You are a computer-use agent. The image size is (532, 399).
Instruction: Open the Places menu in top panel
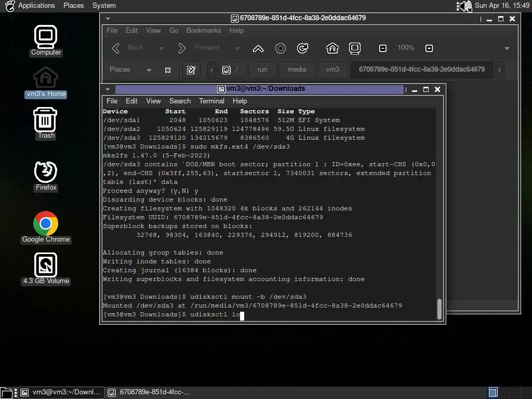click(74, 5)
